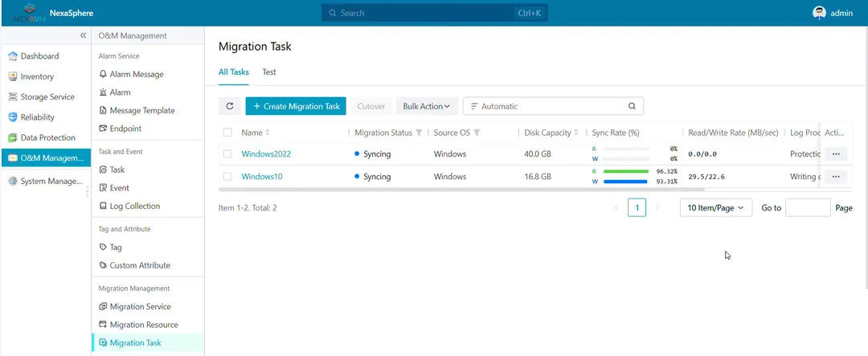Switch to the Test tab
Image resolution: width=868 pixels, height=356 pixels.
(x=269, y=72)
